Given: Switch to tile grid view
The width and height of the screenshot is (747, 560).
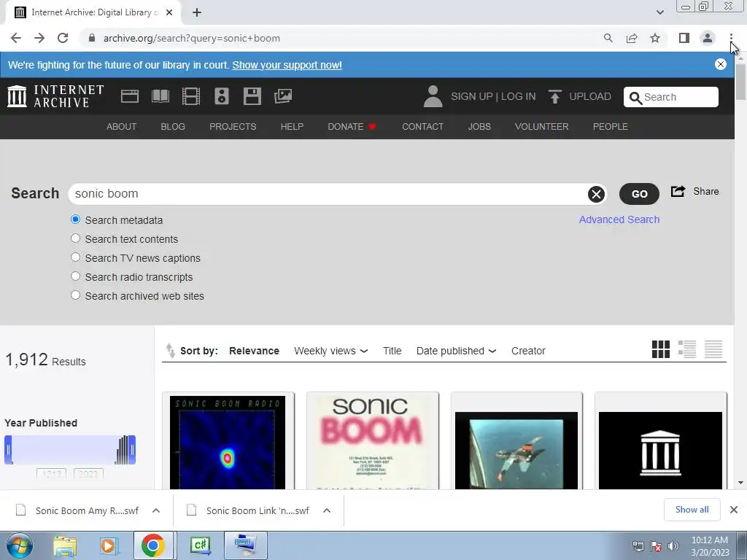Looking at the screenshot, I should [x=661, y=349].
